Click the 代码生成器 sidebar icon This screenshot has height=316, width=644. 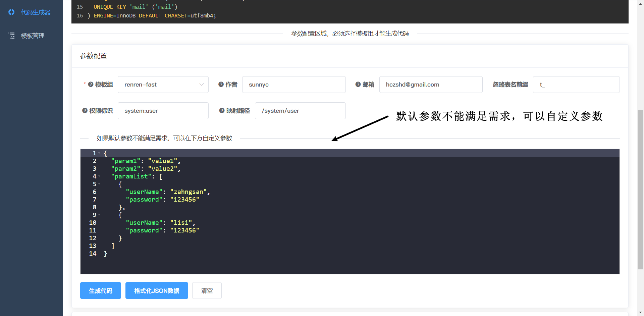tap(11, 12)
